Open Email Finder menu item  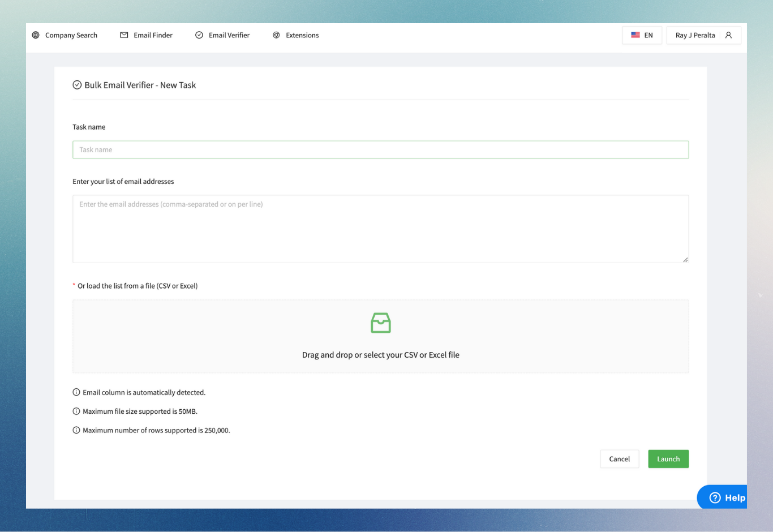coord(147,35)
